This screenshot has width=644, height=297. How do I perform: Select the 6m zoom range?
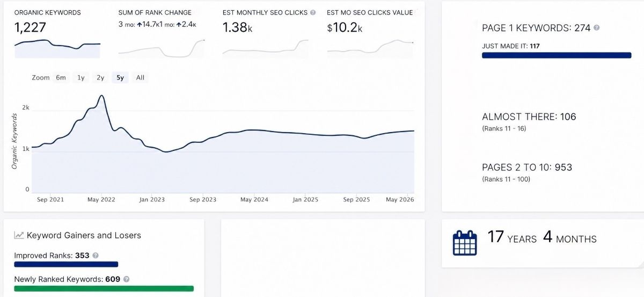[61, 78]
